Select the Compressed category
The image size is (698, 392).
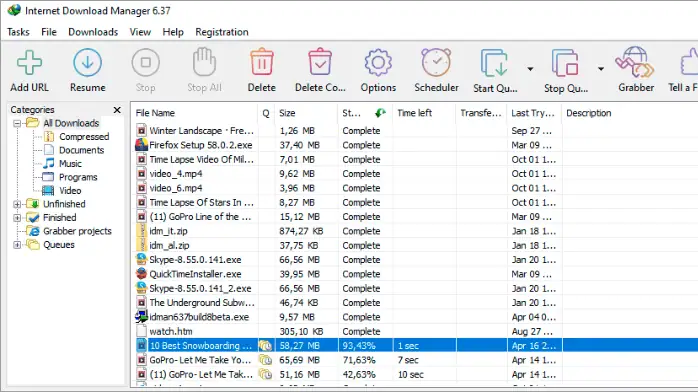point(84,137)
